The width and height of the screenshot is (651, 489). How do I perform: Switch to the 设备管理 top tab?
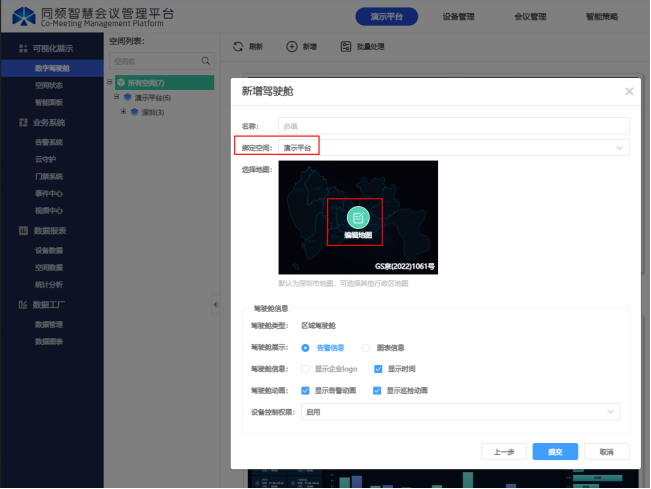[458, 17]
